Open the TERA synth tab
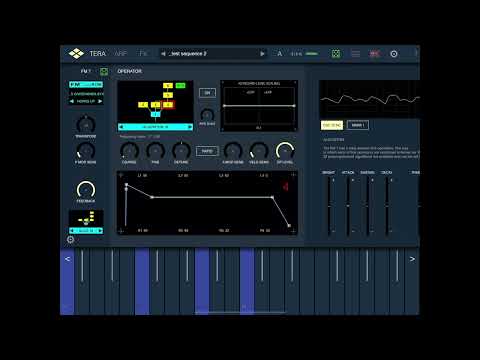Image resolution: width=480 pixels, height=360 pixels. pyautogui.click(x=97, y=54)
